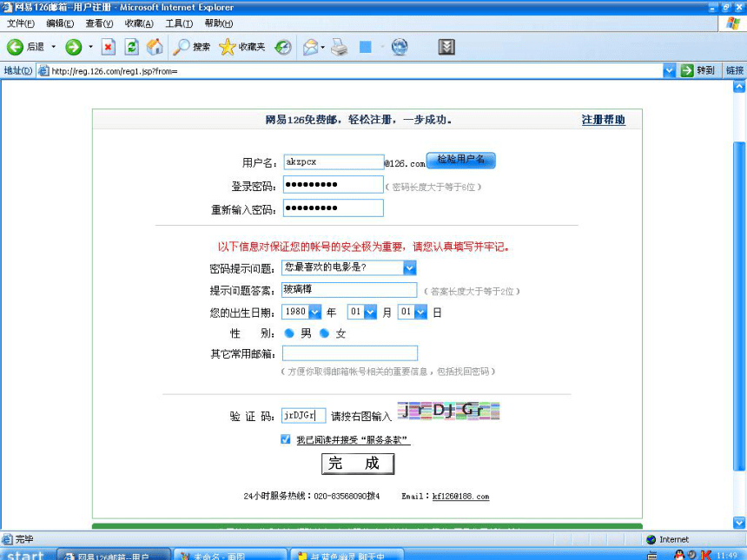Refresh the page via the toolbar icon
This screenshot has height=560, width=747.
click(x=131, y=47)
